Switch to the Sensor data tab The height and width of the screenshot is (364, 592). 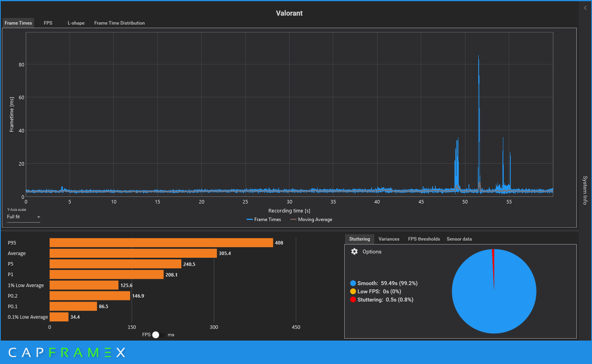(x=459, y=239)
